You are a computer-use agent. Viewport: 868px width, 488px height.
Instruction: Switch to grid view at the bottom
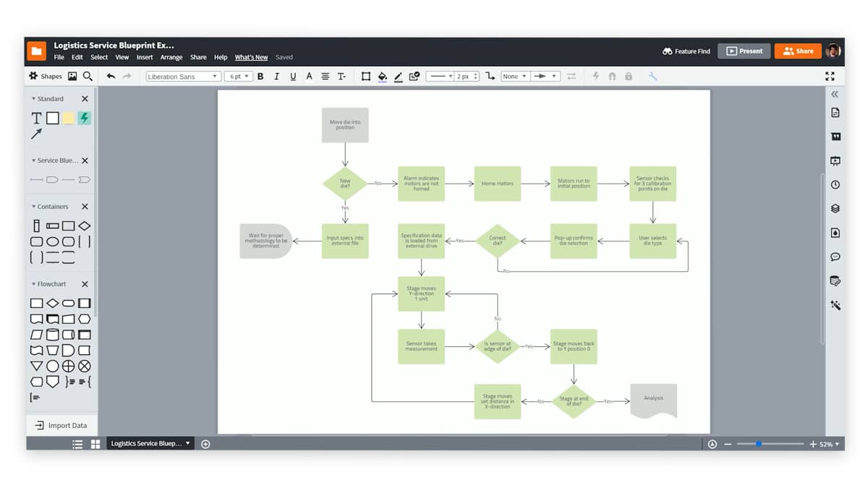(x=95, y=444)
